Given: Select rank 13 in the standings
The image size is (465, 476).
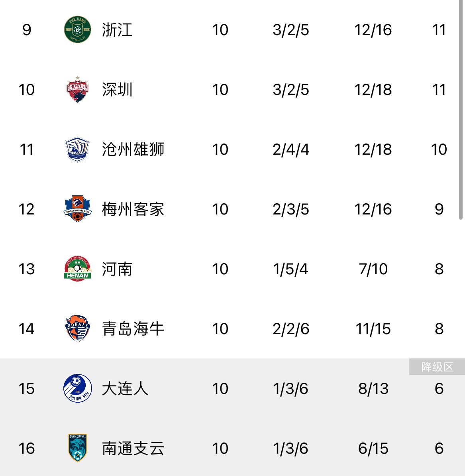Looking at the screenshot, I should 26,269.
